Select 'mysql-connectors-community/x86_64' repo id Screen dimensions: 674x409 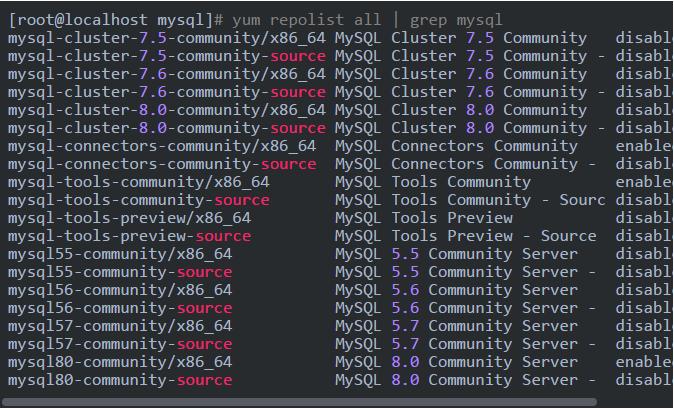click(162, 147)
